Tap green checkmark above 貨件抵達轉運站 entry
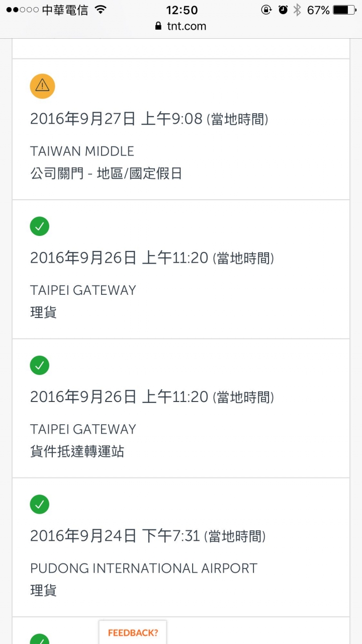Screen dimensions: 362x644 40,365
